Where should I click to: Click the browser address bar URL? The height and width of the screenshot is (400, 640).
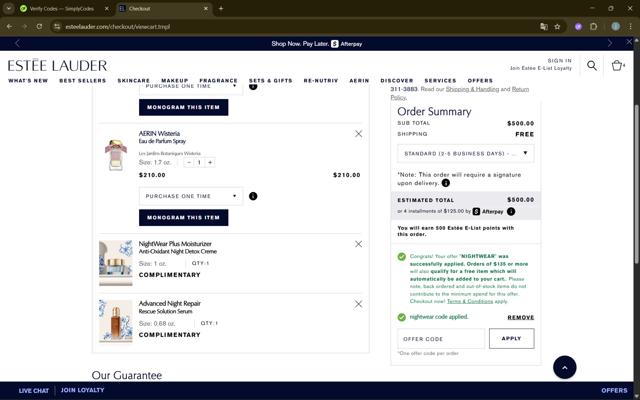click(x=118, y=27)
